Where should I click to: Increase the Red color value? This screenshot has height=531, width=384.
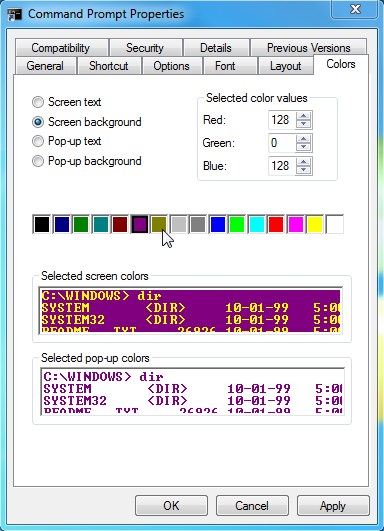(x=303, y=116)
